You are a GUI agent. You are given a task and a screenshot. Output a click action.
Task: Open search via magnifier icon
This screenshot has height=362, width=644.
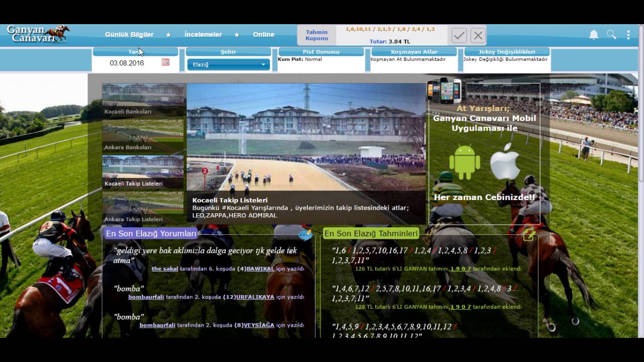point(611,35)
